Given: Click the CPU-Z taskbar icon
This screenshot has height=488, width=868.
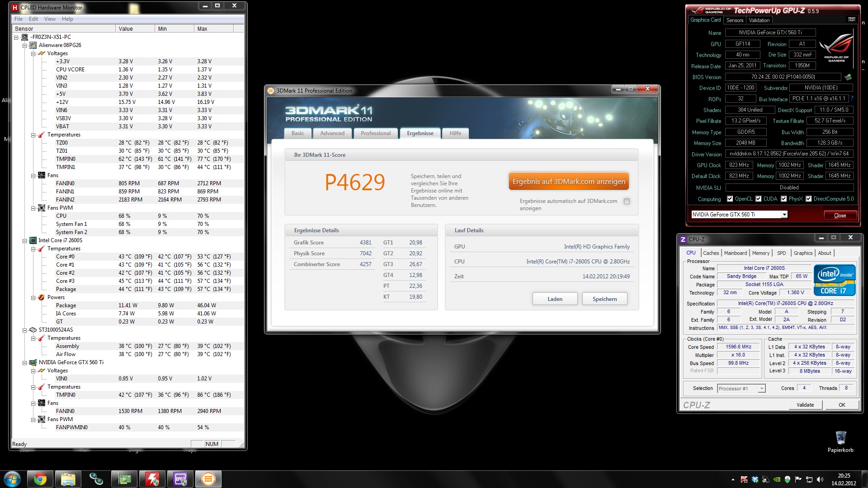Looking at the screenshot, I should [x=180, y=479].
